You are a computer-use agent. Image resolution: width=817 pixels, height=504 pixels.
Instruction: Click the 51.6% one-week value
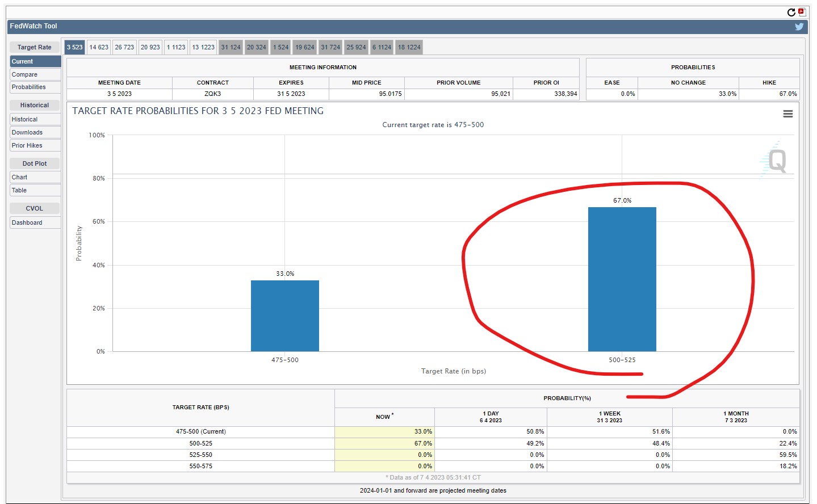pos(661,432)
